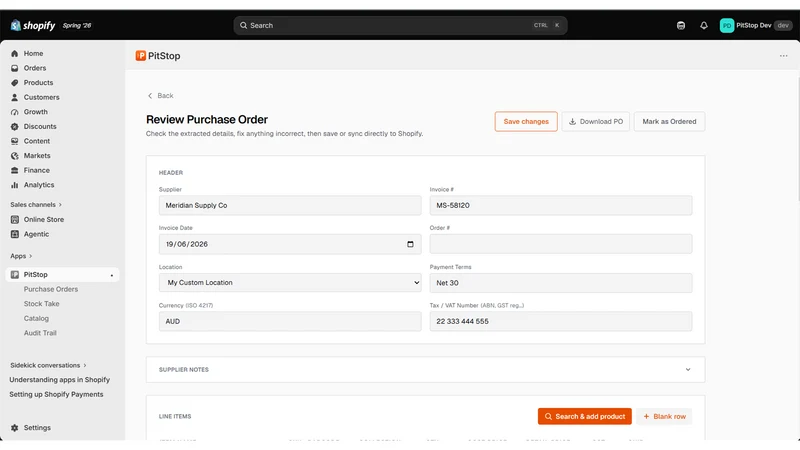
Task: Open the calendar picker in Invoice Date
Action: click(x=410, y=244)
